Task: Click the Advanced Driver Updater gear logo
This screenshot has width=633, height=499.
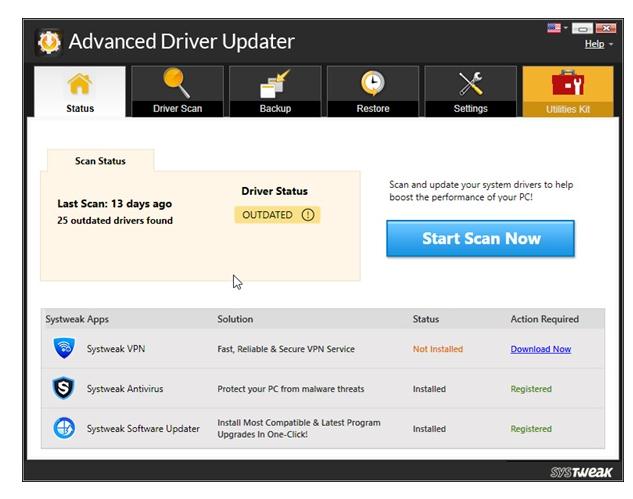Action: click(49, 42)
